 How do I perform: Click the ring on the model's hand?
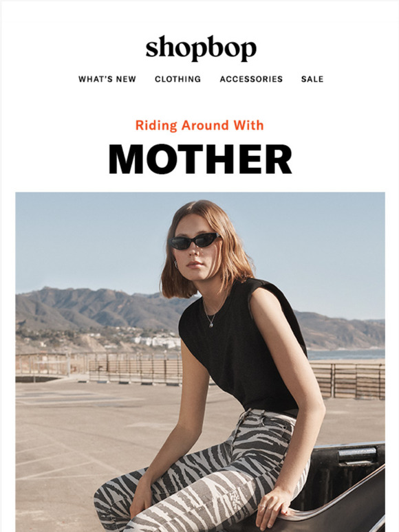pos(263,507)
